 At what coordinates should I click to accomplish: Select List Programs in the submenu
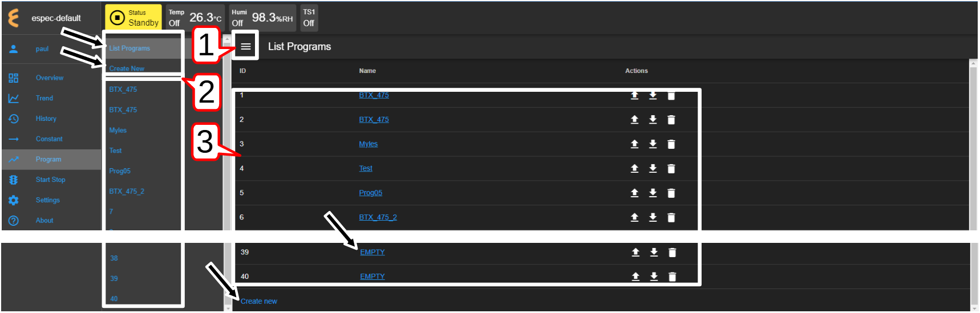point(129,48)
